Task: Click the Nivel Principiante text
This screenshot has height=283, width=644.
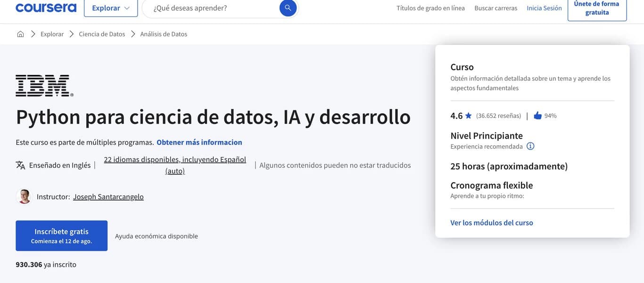Action: click(x=487, y=136)
